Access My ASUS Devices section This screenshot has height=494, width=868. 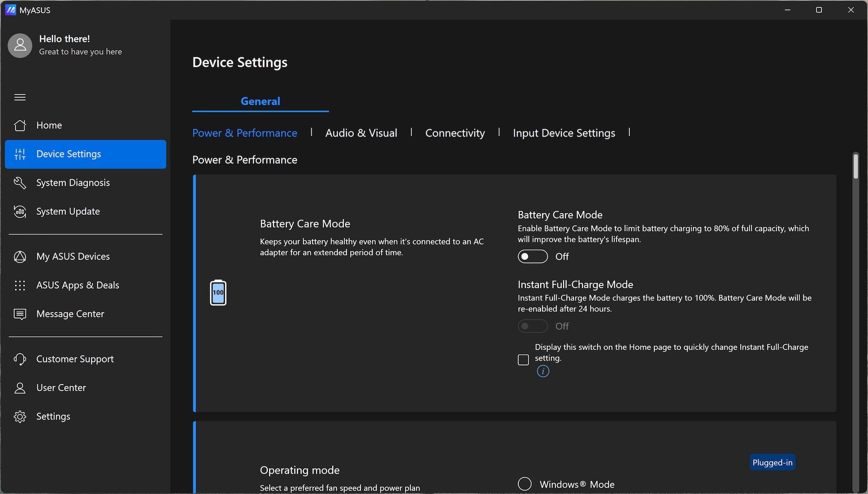(x=73, y=256)
